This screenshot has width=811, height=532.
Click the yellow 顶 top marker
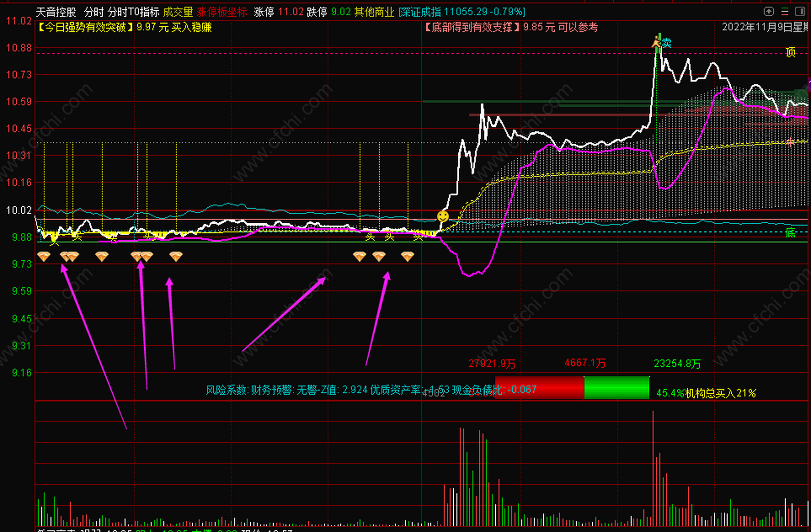click(790, 52)
